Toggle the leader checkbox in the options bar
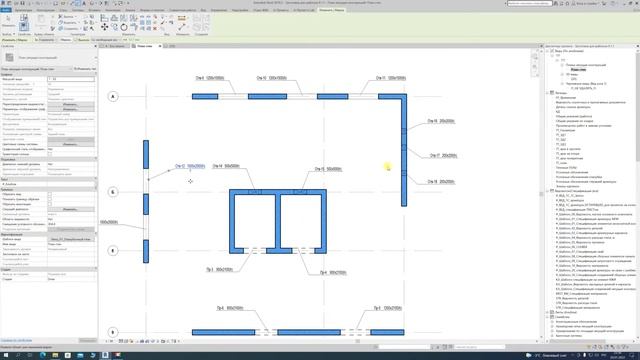The width and height of the screenshot is (640, 360). click(76, 40)
